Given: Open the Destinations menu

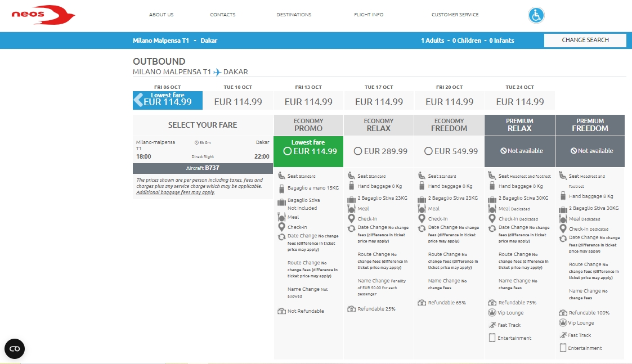Looking at the screenshot, I should 294,15.
